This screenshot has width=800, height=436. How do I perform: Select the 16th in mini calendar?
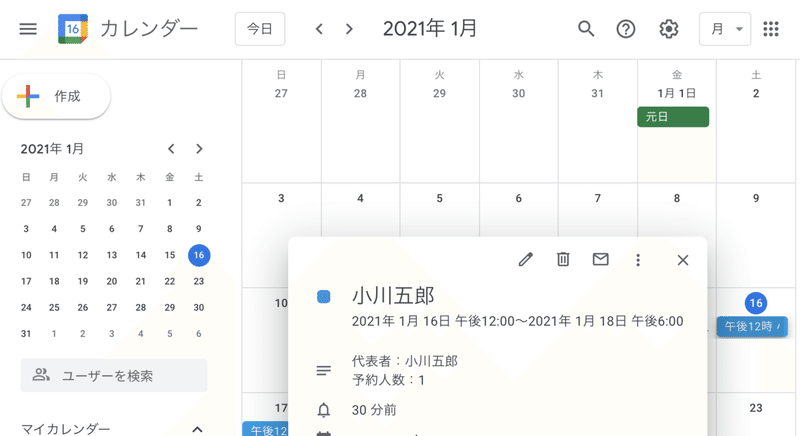coord(199,255)
